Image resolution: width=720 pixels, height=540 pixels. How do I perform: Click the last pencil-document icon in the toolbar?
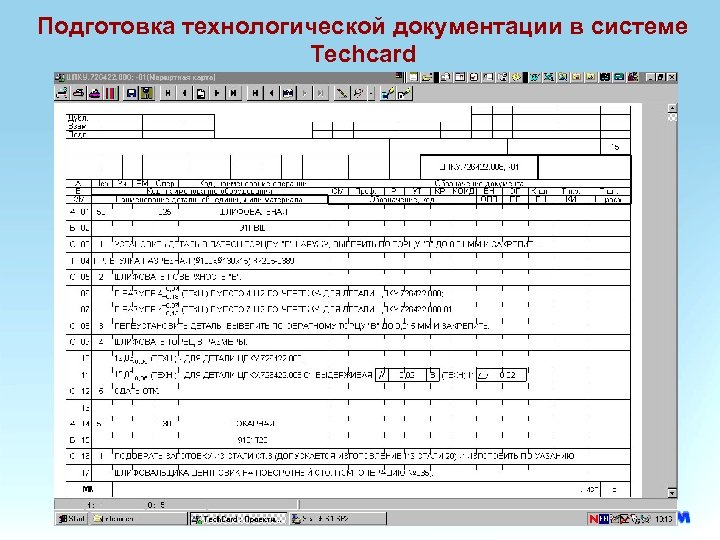click(405, 93)
